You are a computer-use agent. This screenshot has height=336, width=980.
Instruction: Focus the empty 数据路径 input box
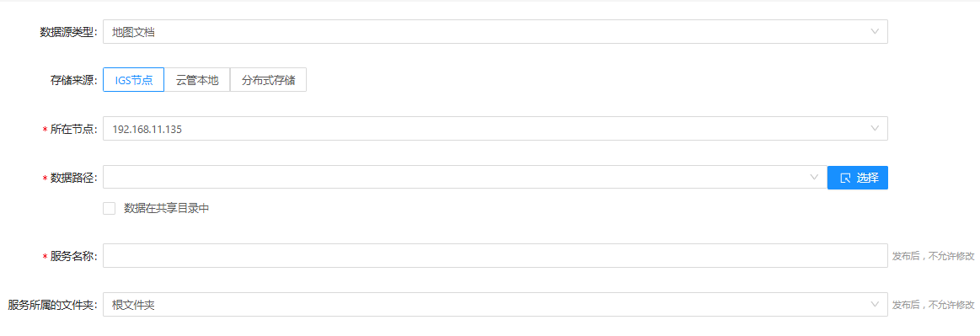pyautogui.click(x=463, y=178)
